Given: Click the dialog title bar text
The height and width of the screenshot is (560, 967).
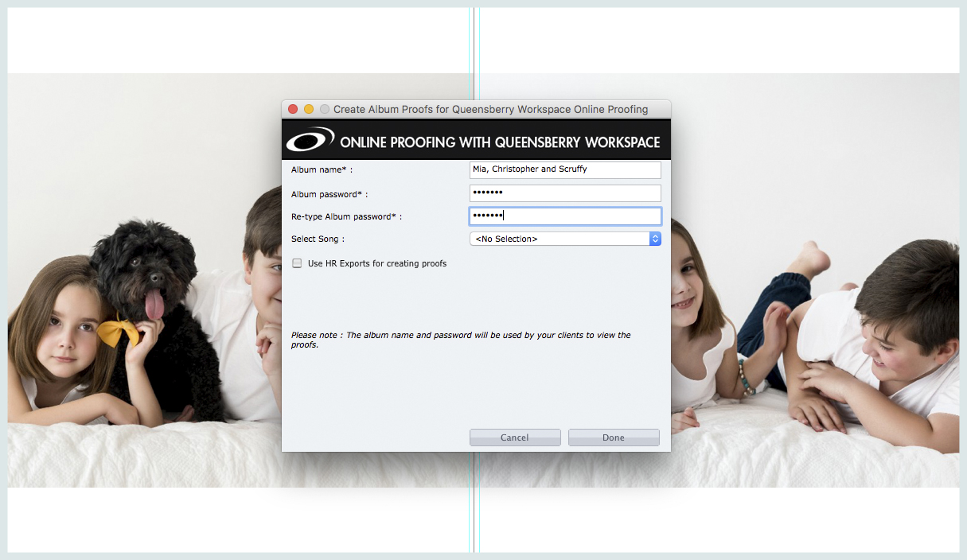Looking at the screenshot, I should [x=490, y=109].
